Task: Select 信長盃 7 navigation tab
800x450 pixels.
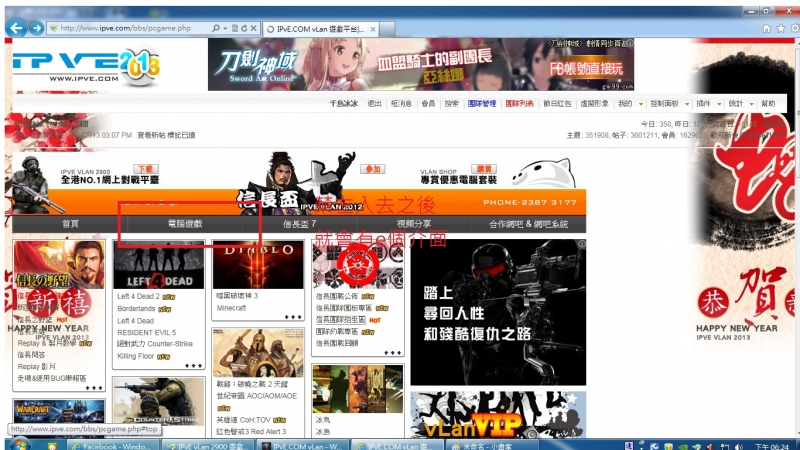Action: (299, 223)
